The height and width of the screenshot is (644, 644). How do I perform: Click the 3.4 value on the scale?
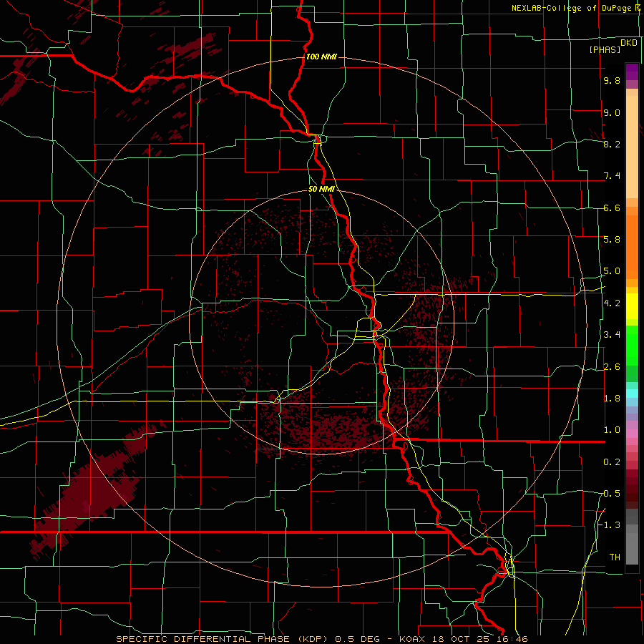click(x=612, y=334)
